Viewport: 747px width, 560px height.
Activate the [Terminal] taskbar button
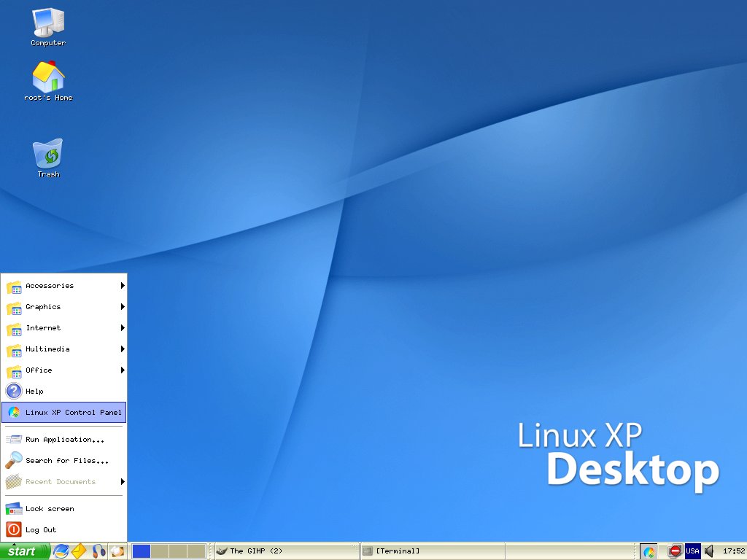[433, 551]
